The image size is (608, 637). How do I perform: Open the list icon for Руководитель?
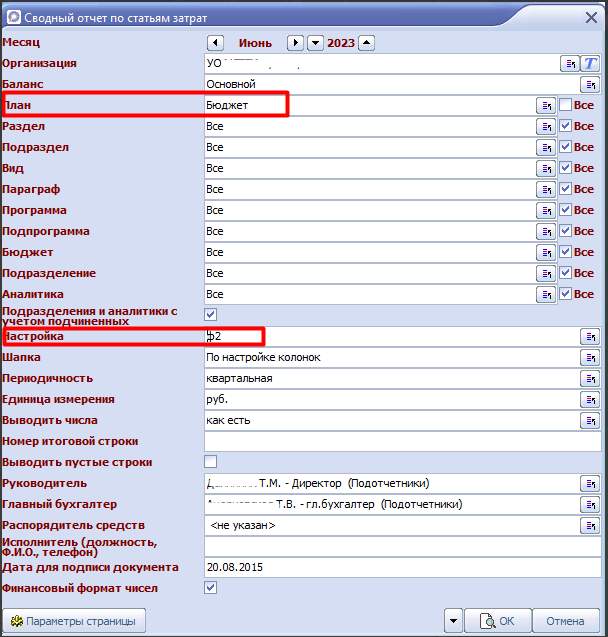pos(590,483)
